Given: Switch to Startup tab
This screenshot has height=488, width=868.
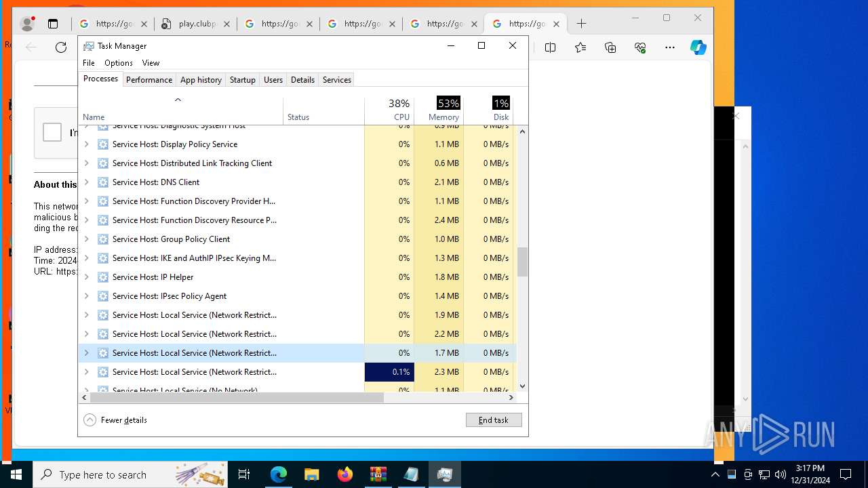Looking at the screenshot, I should [x=242, y=80].
